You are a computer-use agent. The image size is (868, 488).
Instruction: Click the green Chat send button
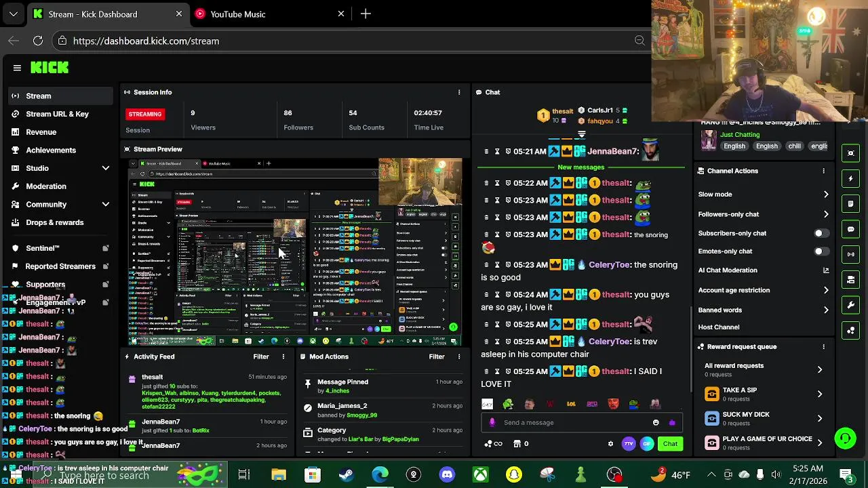[670, 444]
